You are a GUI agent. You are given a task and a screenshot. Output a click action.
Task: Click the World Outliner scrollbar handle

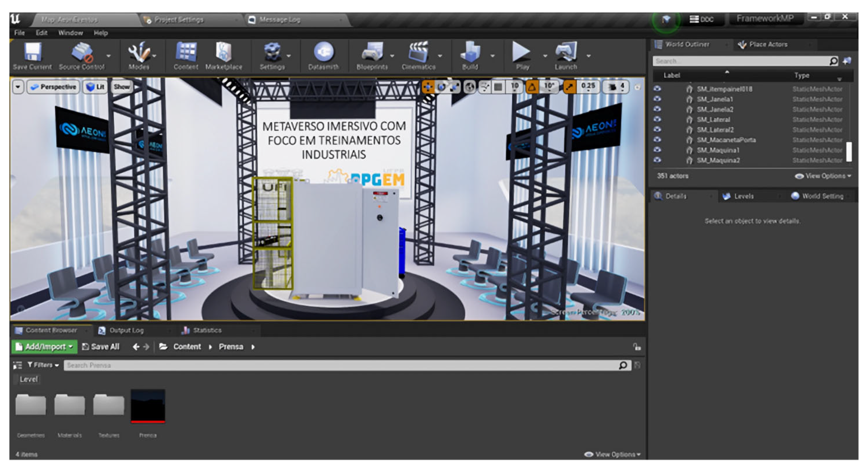pyautogui.click(x=849, y=152)
